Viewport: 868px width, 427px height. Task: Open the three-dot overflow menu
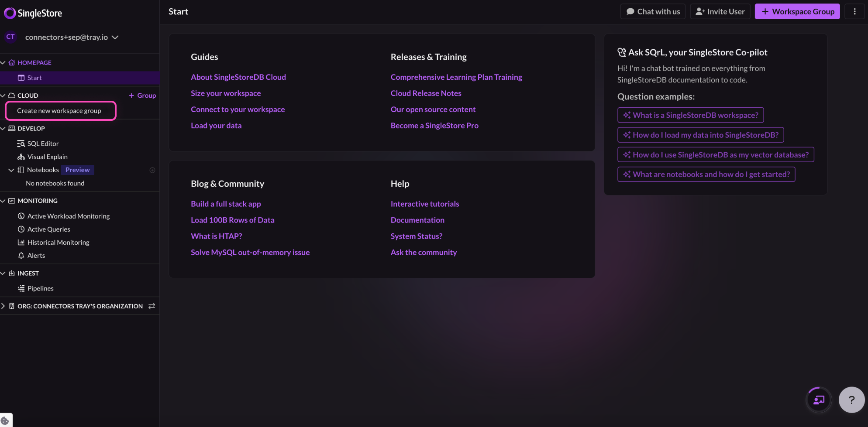855,11
